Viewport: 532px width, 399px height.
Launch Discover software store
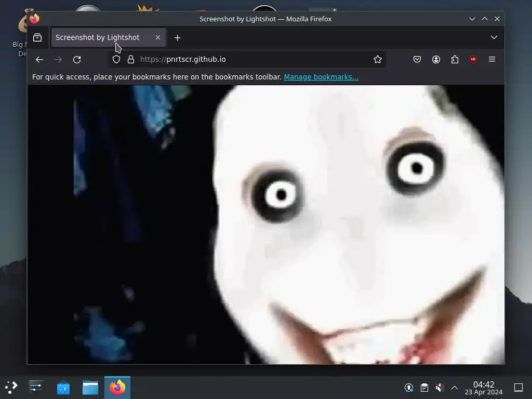tap(63, 388)
